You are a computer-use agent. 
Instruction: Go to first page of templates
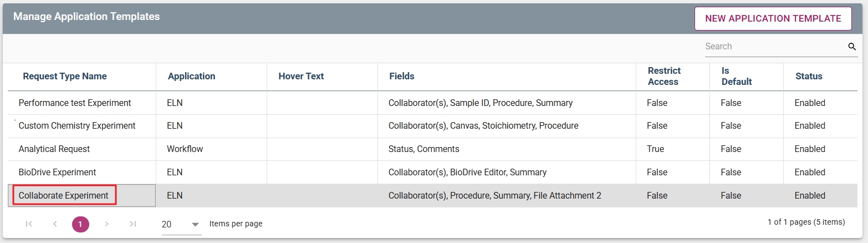(29, 224)
